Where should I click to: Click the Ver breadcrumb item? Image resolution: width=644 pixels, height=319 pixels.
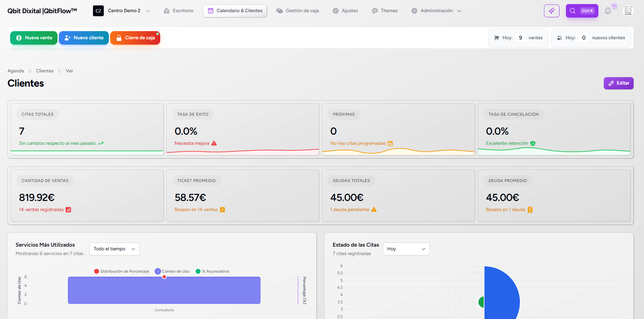coord(69,71)
